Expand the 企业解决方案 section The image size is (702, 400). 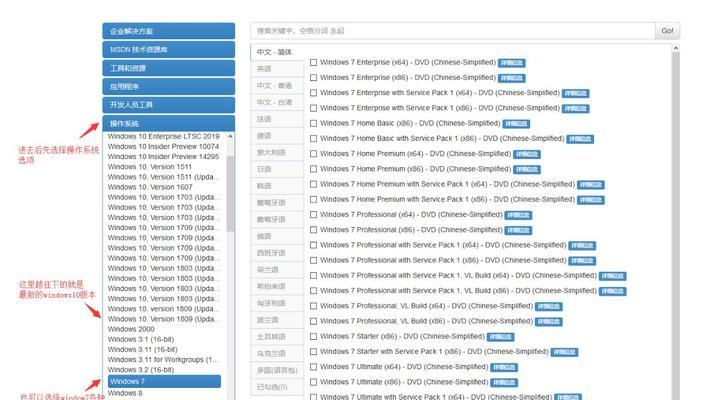click(168, 31)
